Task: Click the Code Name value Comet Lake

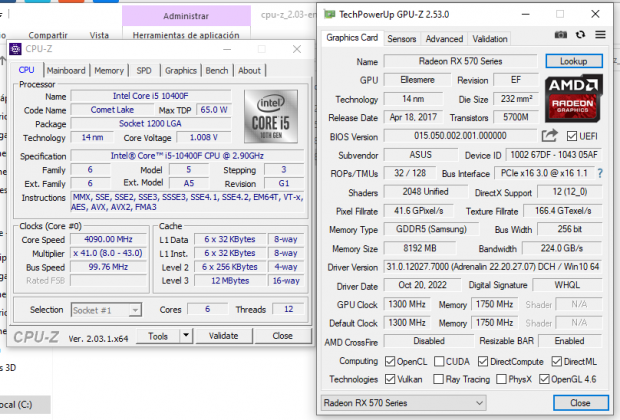Action: [112, 110]
